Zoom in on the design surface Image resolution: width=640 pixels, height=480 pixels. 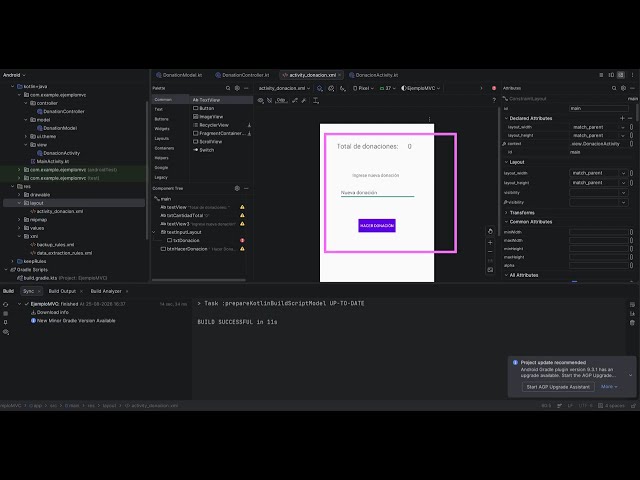click(x=490, y=242)
